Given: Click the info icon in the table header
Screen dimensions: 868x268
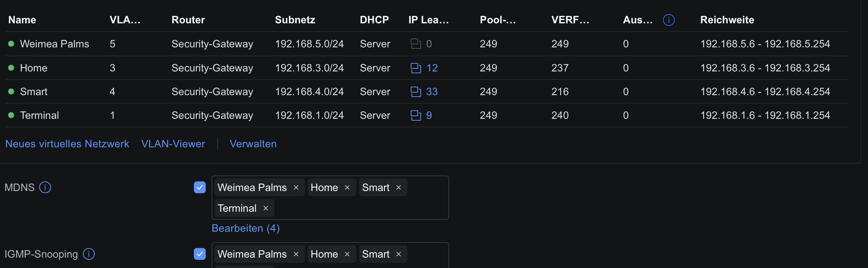Looking at the screenshot, I should pos(669,20).
